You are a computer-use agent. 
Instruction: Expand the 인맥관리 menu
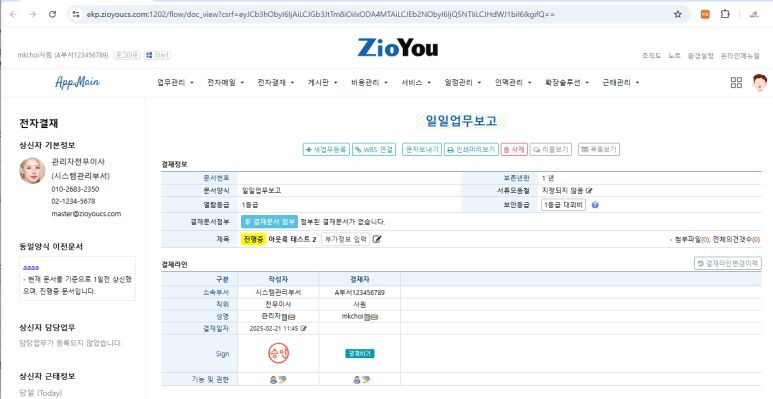point(513,83)
